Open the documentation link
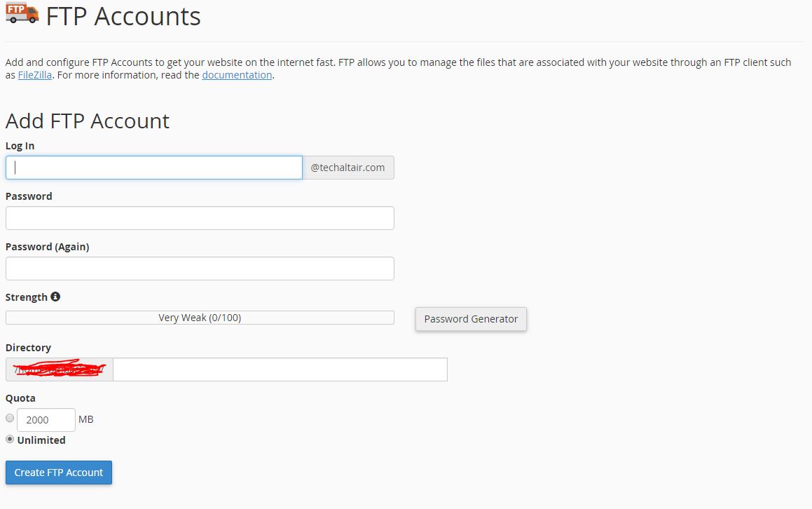The image size is (812, 509). coord(237,74)
